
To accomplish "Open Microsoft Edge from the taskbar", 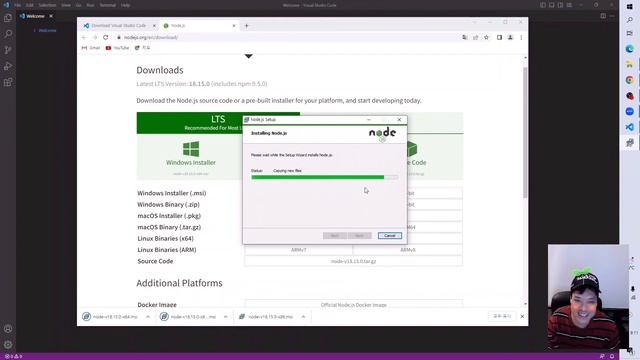I will click(x=629, y=49).
